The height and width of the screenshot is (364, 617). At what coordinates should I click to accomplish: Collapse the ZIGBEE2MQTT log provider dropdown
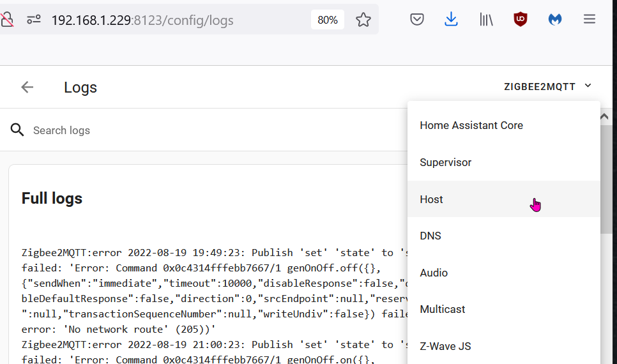click(x=548, y=86)
